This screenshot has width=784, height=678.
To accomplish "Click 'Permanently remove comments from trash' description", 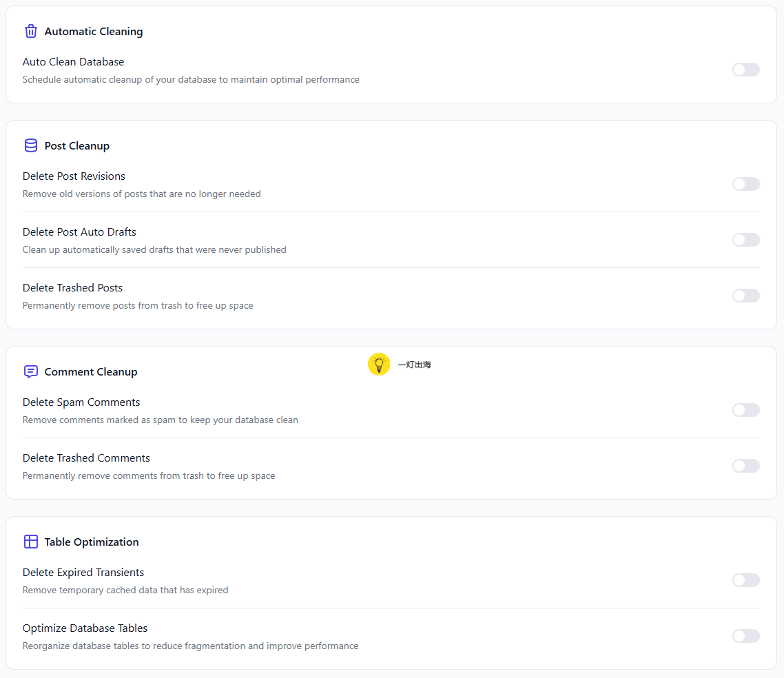I will [x=149, y=475].
